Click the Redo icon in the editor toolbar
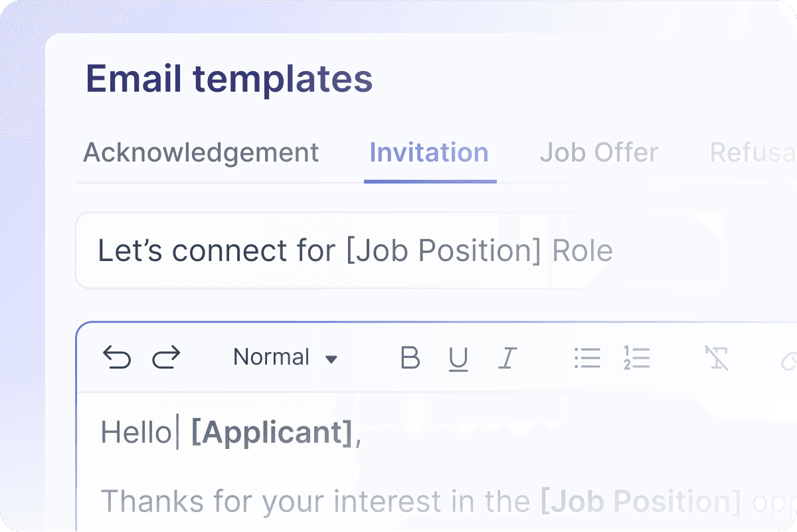 (166, 357)
